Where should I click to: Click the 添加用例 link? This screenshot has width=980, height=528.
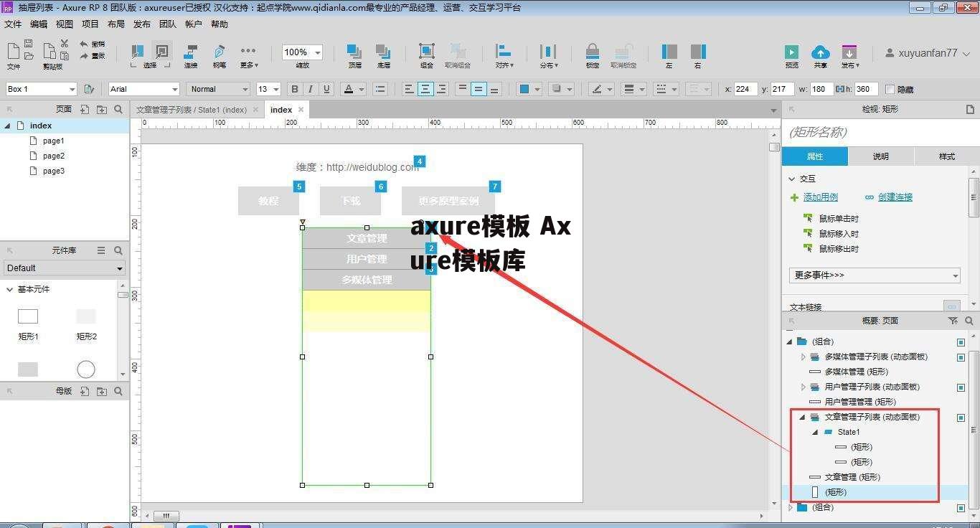pos(820,197)
